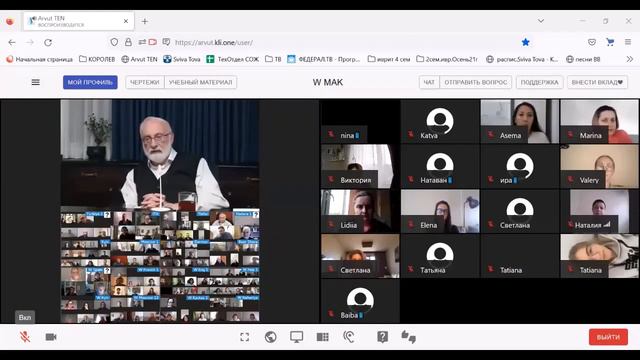Open the Firefox application menu

(628, 42)
